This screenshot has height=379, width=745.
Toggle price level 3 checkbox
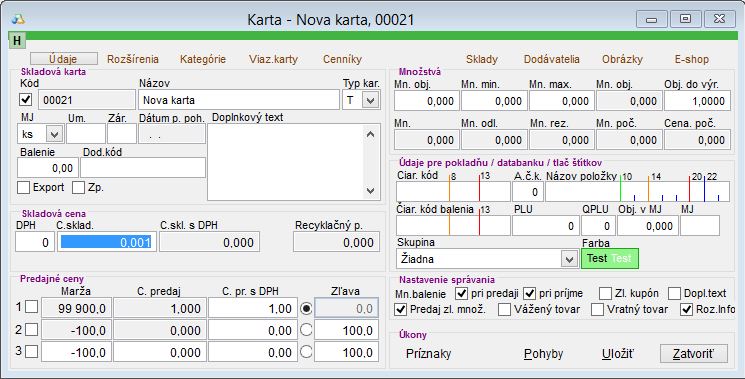(31, 351)
